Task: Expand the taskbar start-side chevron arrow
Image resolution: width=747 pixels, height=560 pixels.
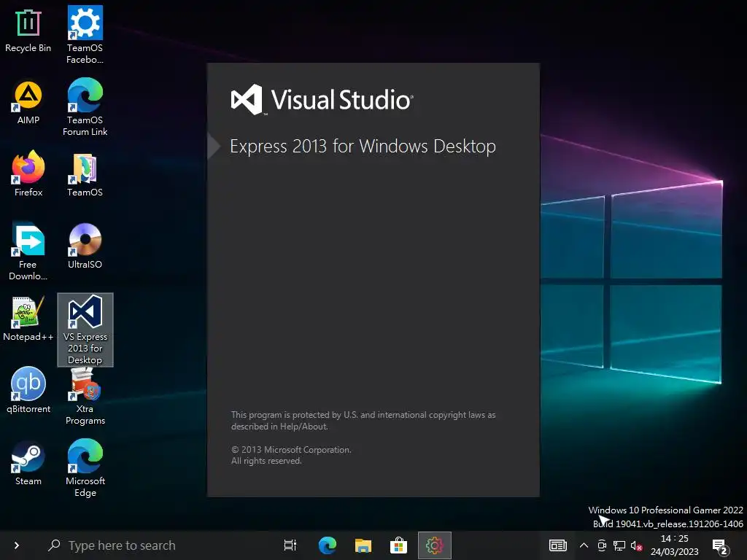Action: [x=17, y=545]
